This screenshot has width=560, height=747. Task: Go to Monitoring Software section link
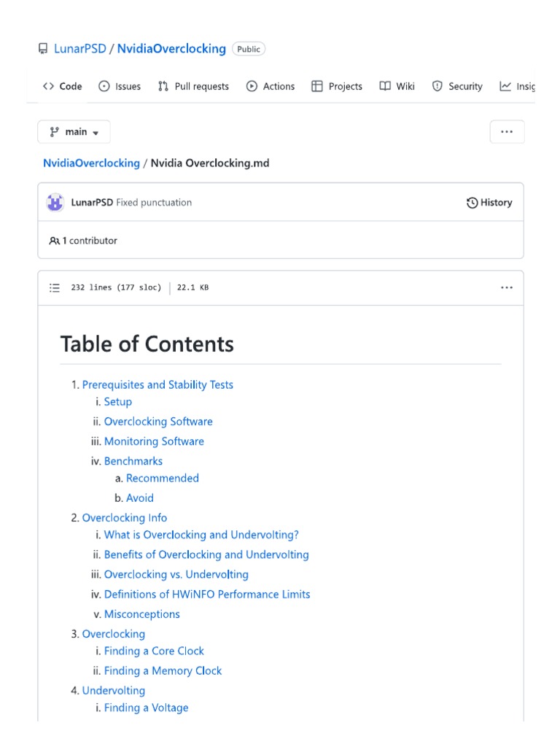coord(154,441)
